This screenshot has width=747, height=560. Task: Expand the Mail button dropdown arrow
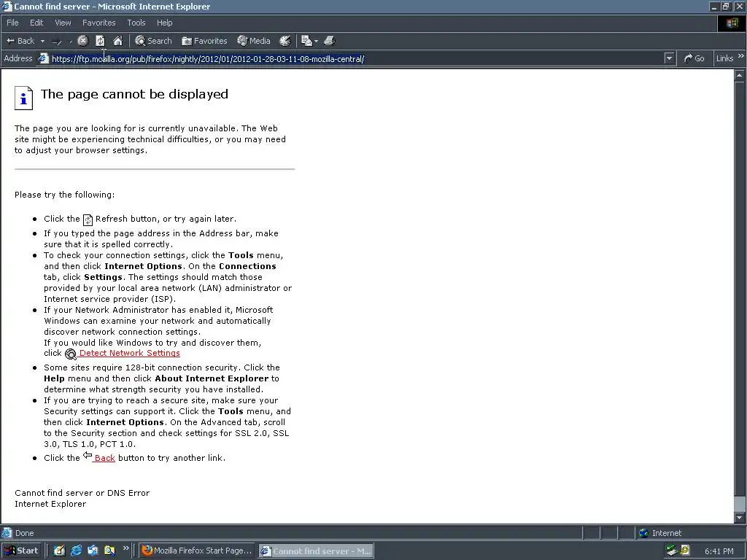coord(316,41)
